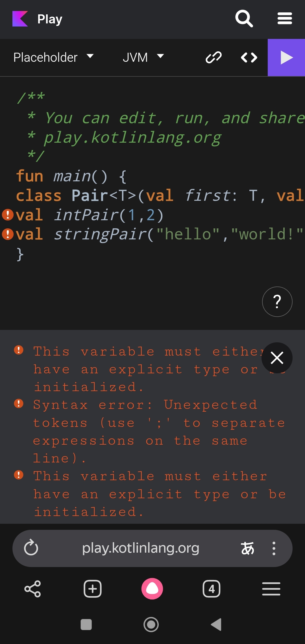
Task: Show the open tabs counter
Action: [212, 589]
